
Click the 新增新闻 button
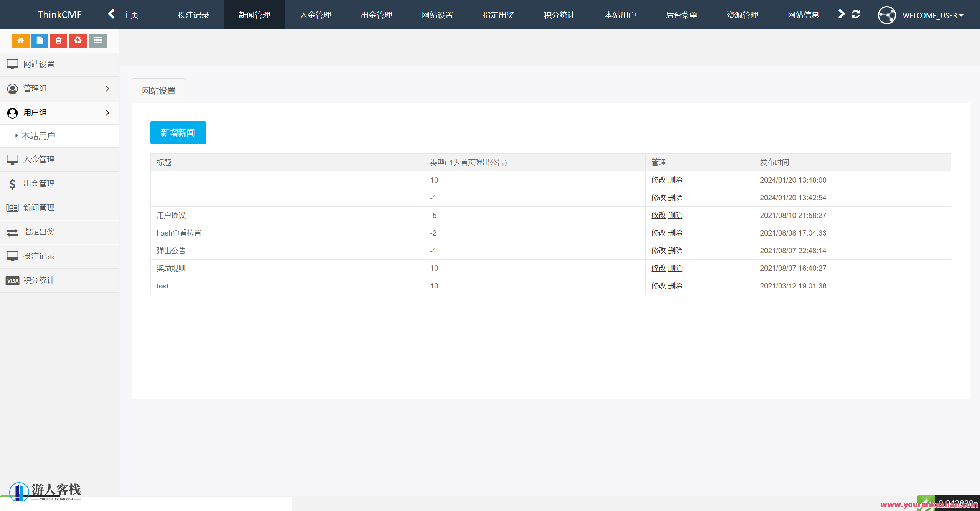[x=178, y=133]
